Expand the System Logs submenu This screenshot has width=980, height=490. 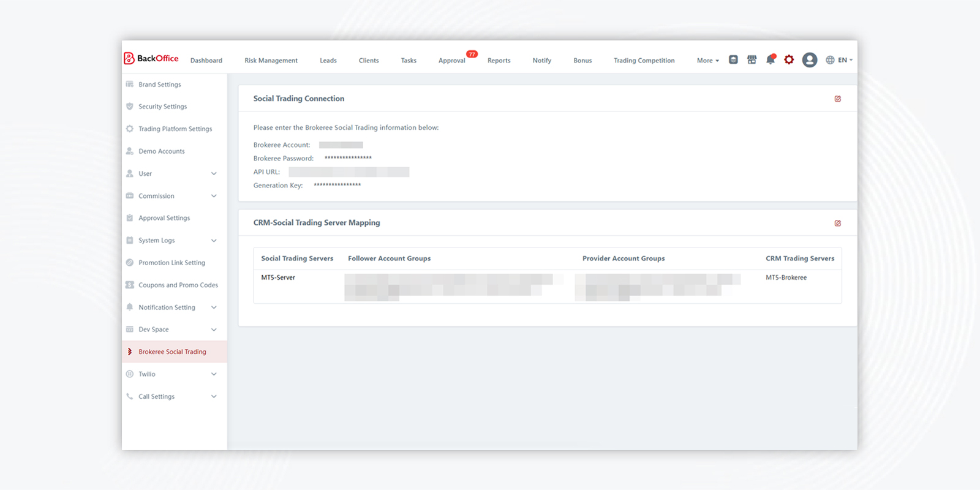[x=214, y=241]
